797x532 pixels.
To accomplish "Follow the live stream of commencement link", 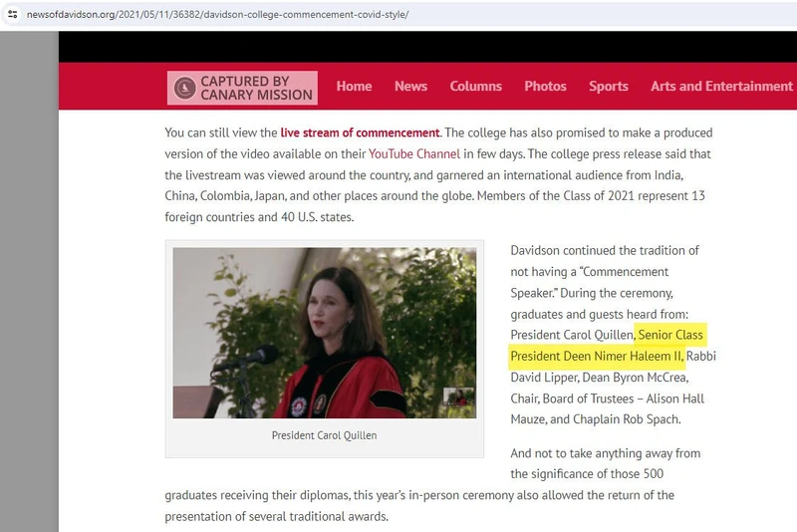I will pos(360,133).
